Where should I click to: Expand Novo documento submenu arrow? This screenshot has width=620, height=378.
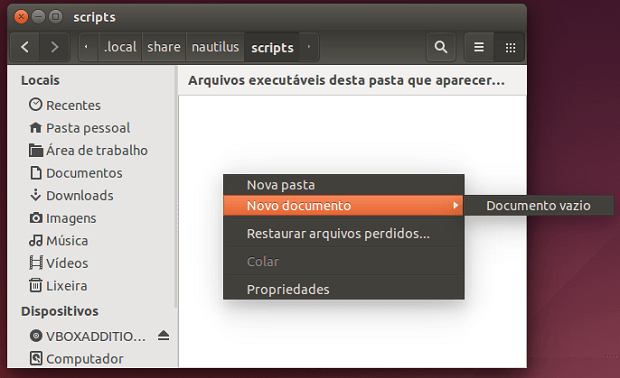click(x=456, y=205)
